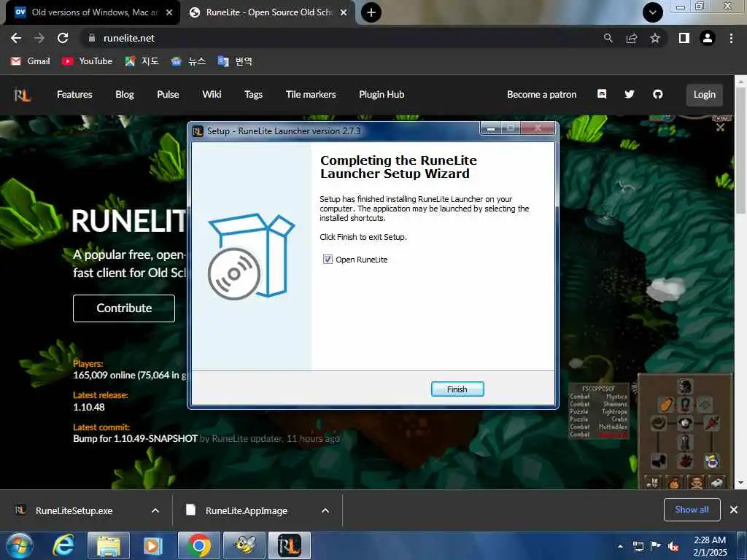The height and width of the screenshot is (560, 747).
Task: Toggle the browser side panel icon
Action: tap(684, 38)
